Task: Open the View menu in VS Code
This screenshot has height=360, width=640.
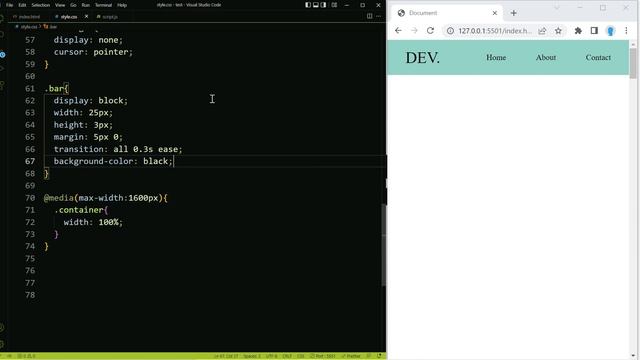Action: click(60, 5)
